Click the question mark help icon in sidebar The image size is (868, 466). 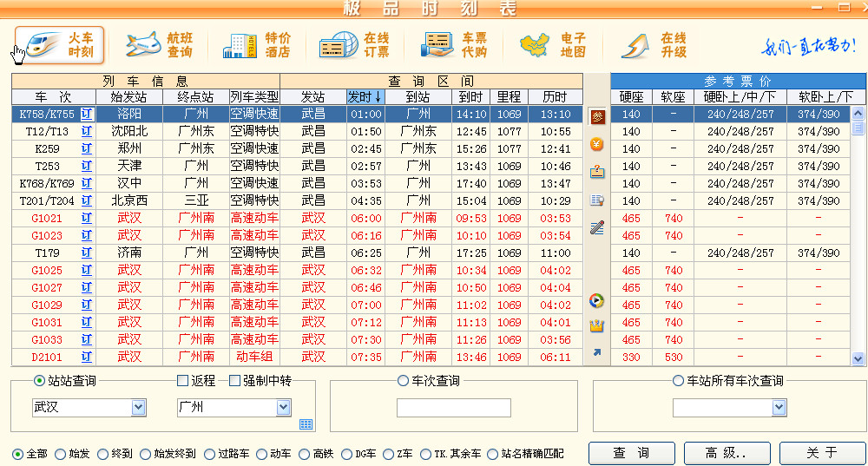tap(597, 171)
